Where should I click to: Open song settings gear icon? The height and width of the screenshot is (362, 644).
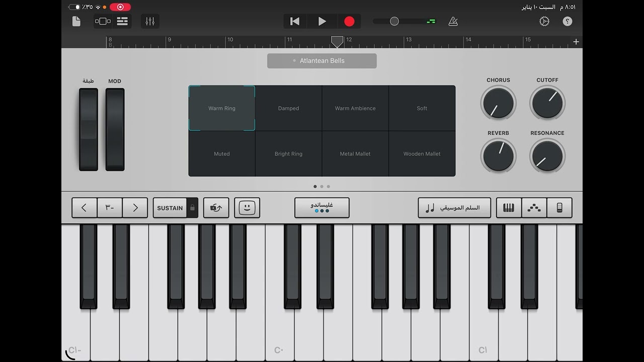544,21
